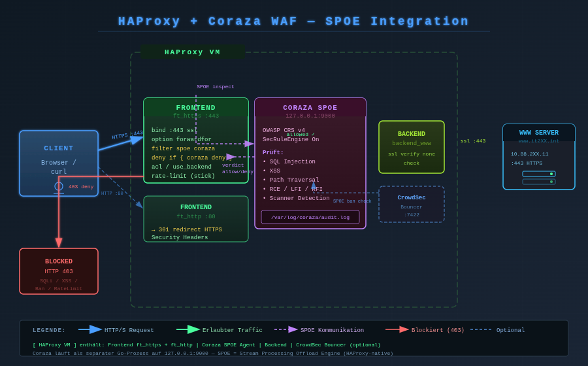Screen dimensions: 588x366
Task: Click the user icon in the CLIENT box
Action: [59, 188]
